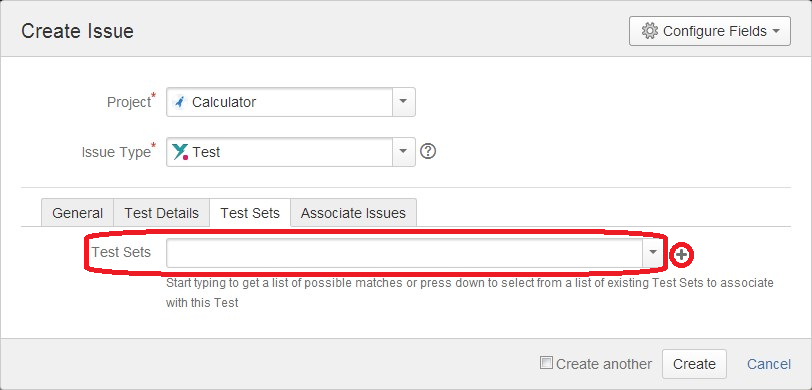Click the Cancel link
Screen dimensions: 812x390
(x=768, y=364)
